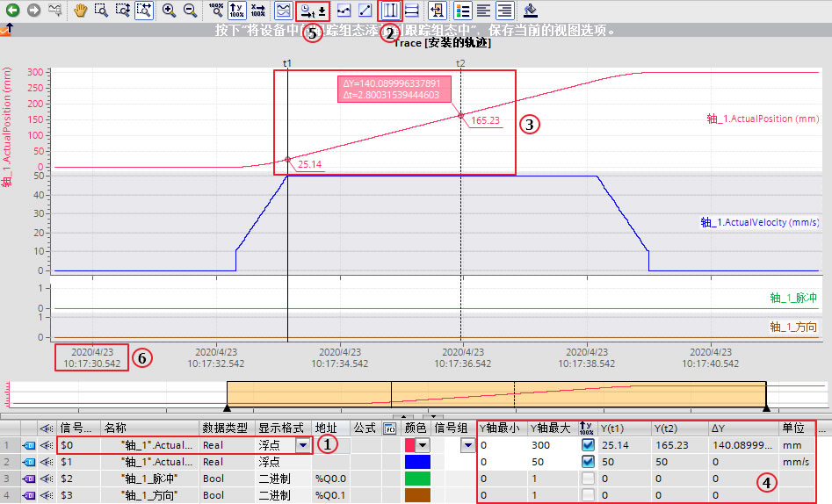Open color dropdown for signal $0

423,445
